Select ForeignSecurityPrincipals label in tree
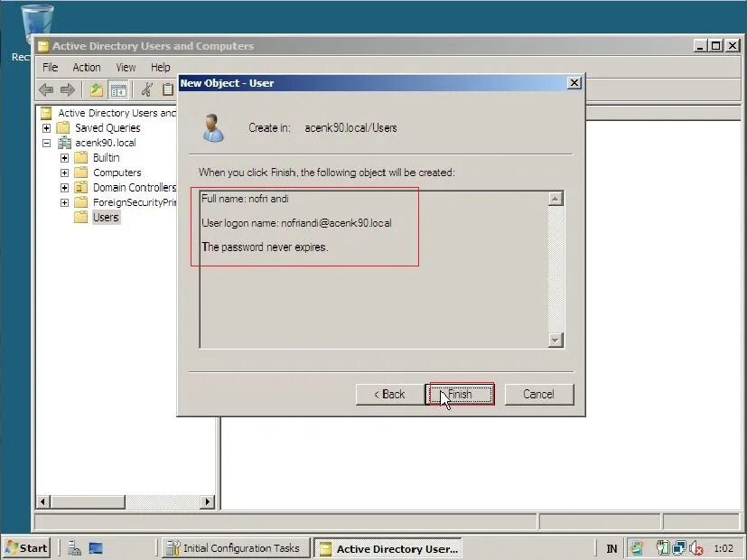 (x=135, y=202)
